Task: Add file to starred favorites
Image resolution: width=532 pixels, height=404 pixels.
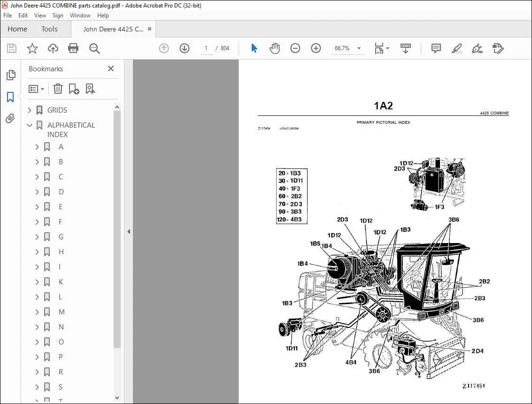Action: tap(32, 48)
